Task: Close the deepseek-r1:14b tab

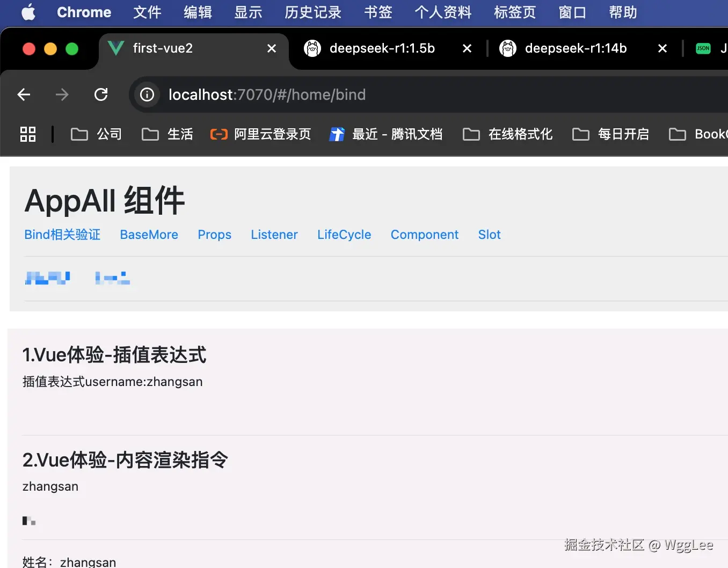Action: (663, 48)
